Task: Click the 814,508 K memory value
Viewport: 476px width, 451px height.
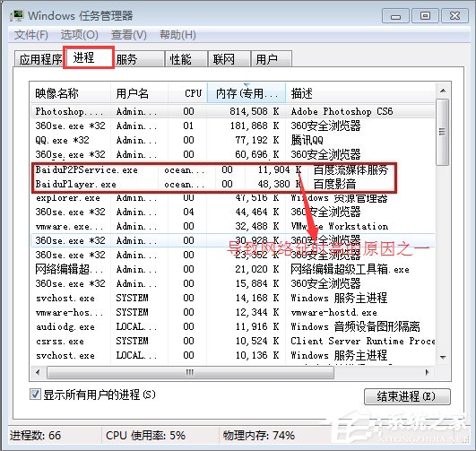Action: [255, 111]
